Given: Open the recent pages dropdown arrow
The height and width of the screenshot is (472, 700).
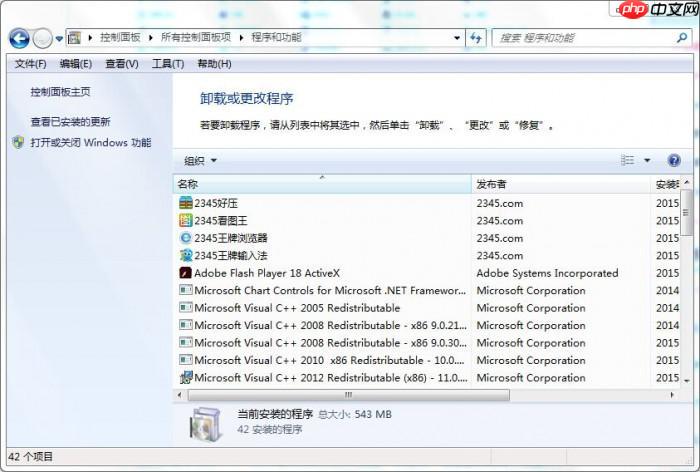Looking at the screenshot, I should pyautogui.click(x=59, y=39).
